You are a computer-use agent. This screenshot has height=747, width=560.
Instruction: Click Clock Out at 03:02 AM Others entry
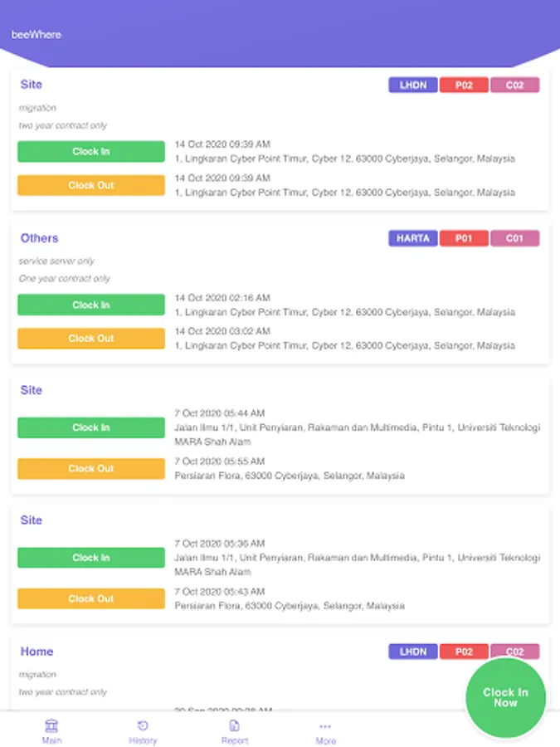tap(91, 339)
